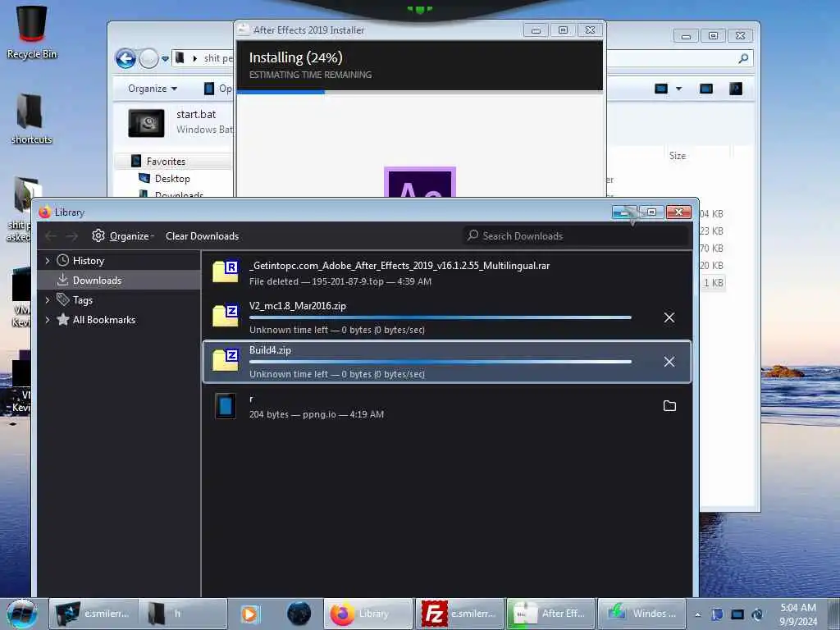The image size is (840, 630).
Task: Open the Explorer recent pages dropdown arrow
Action: pyautogui.click(x=165, y=59)
